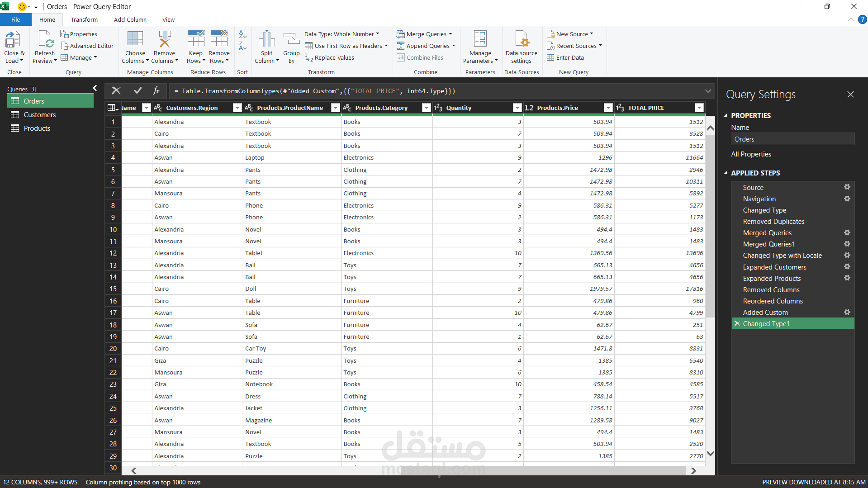
Task: Open settings gear for Source step
Action: click(x=847, y=187)
